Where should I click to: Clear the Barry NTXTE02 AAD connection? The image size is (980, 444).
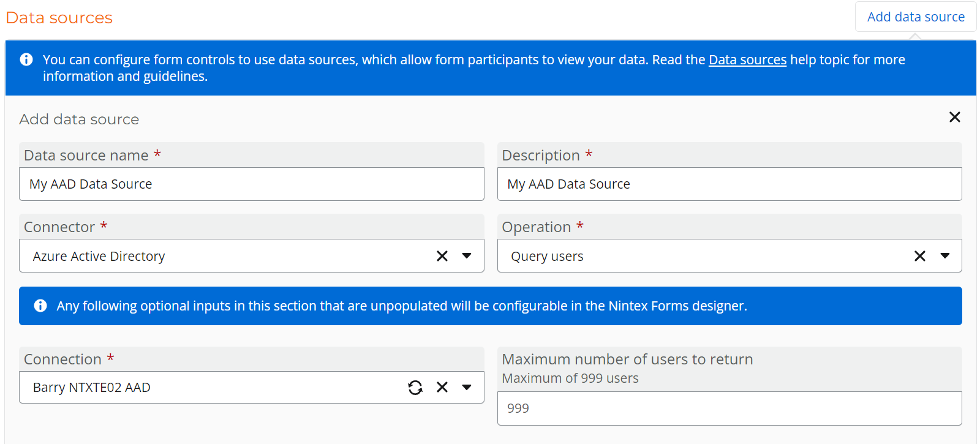tap(442, 387)
